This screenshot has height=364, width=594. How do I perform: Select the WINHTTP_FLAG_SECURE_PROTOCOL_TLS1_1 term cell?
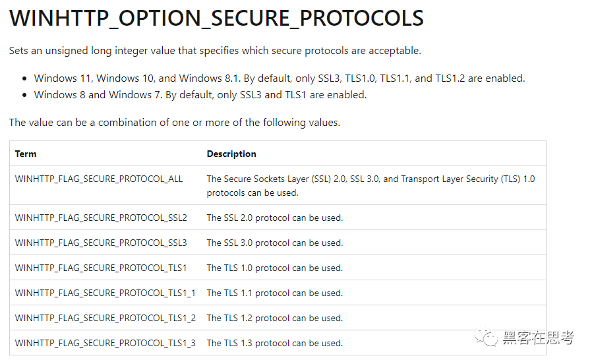point(105,293)
